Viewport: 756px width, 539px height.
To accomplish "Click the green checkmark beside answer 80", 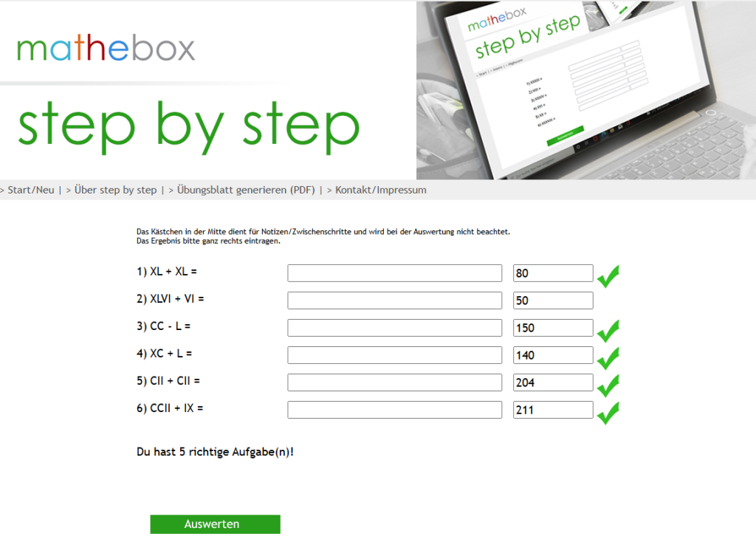I will [608, 276].
